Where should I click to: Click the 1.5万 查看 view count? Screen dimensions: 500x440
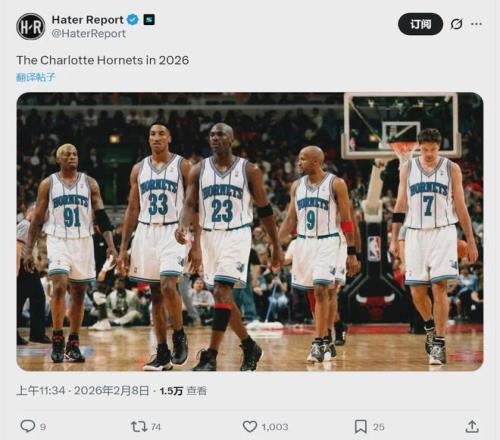[183, 391]
